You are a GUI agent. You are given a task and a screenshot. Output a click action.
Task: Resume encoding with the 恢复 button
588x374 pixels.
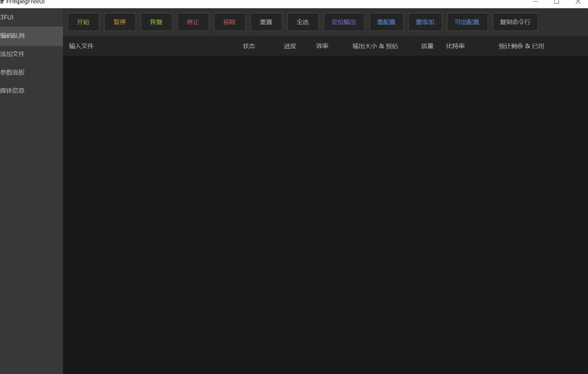156,21
